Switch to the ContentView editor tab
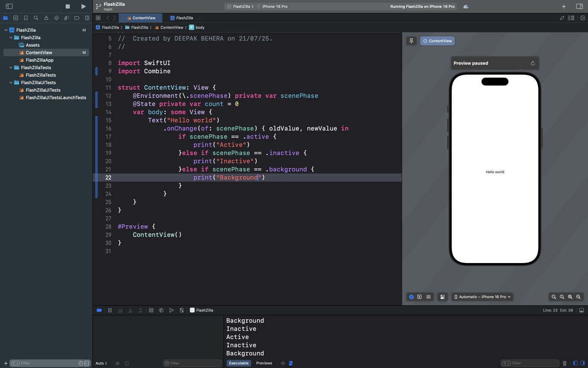 coord(141,18)
